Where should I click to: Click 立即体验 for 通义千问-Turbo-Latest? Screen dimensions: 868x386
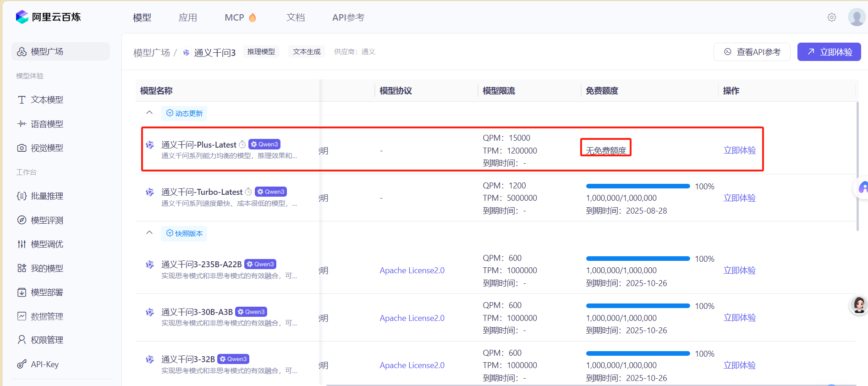click(740, 198)
